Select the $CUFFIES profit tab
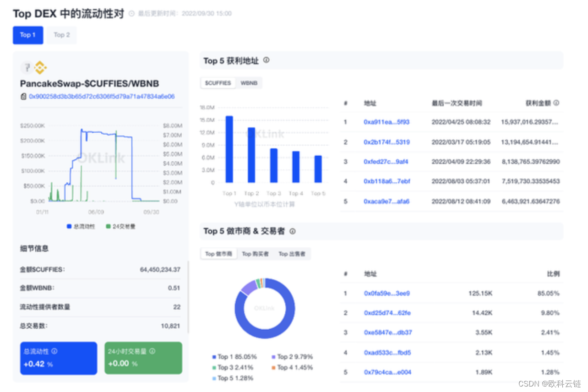 218,83
